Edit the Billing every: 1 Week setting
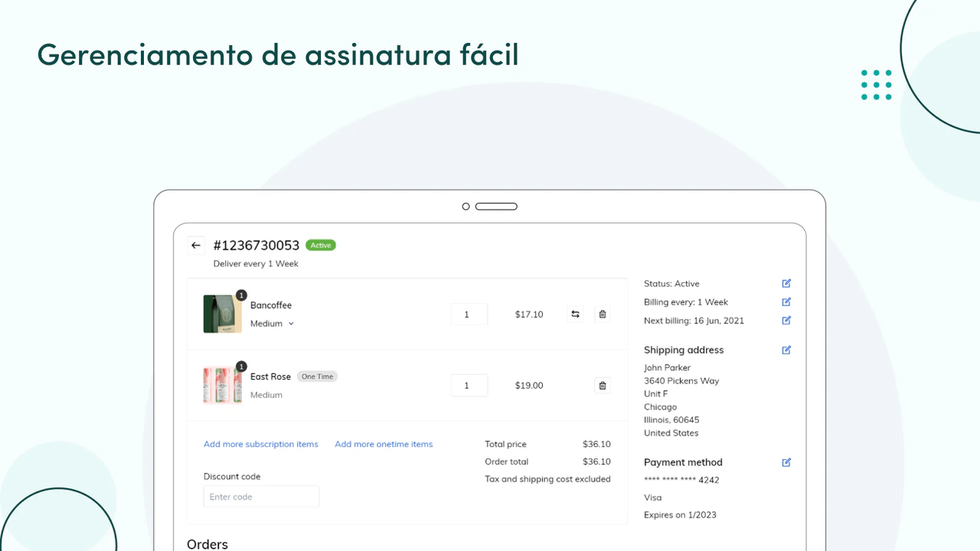 click(x=786, y=302)
